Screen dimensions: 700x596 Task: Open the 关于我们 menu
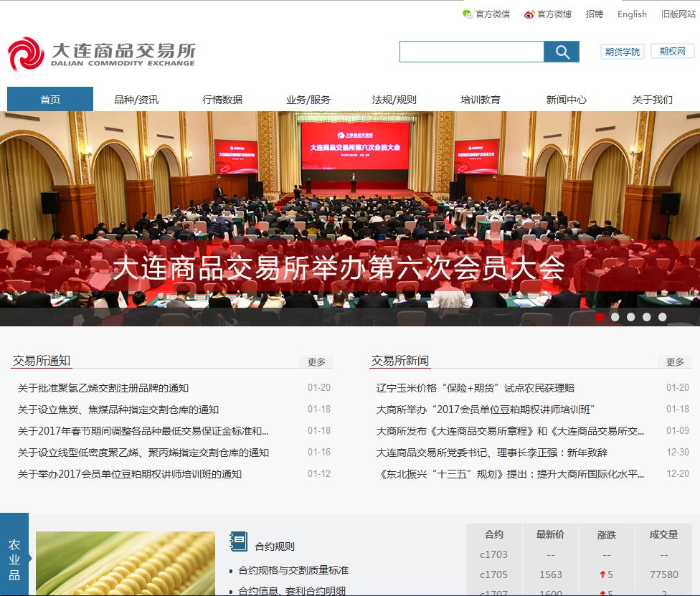[x=652, y=99]
